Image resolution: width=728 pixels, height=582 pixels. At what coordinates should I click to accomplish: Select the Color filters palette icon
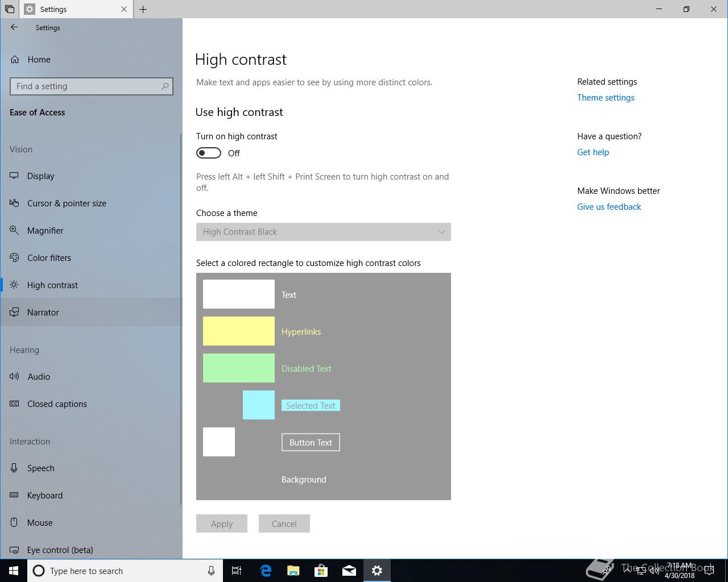pos(14,257)
